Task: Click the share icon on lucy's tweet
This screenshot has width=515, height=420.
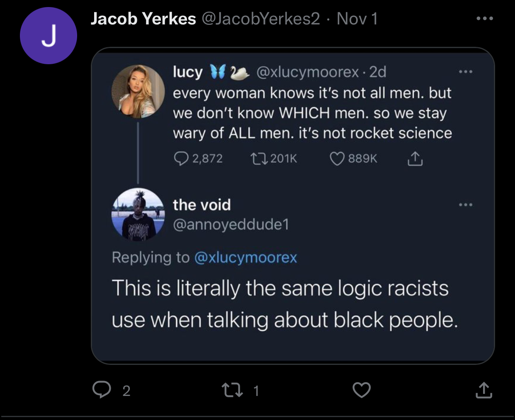Action: (415, 158)
